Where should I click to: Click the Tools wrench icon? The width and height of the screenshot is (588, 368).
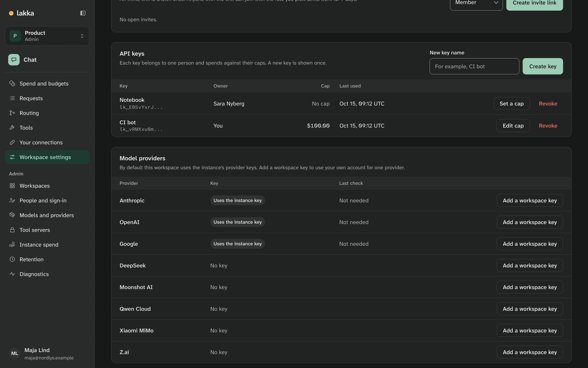[x=12, y=128]
